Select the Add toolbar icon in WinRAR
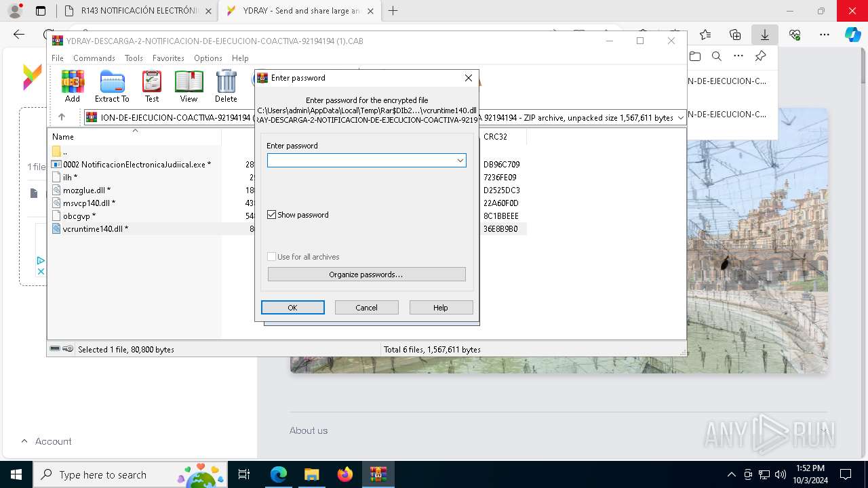Screen dimensions: 868x488 pyautogui.click(x=73, y=86)
